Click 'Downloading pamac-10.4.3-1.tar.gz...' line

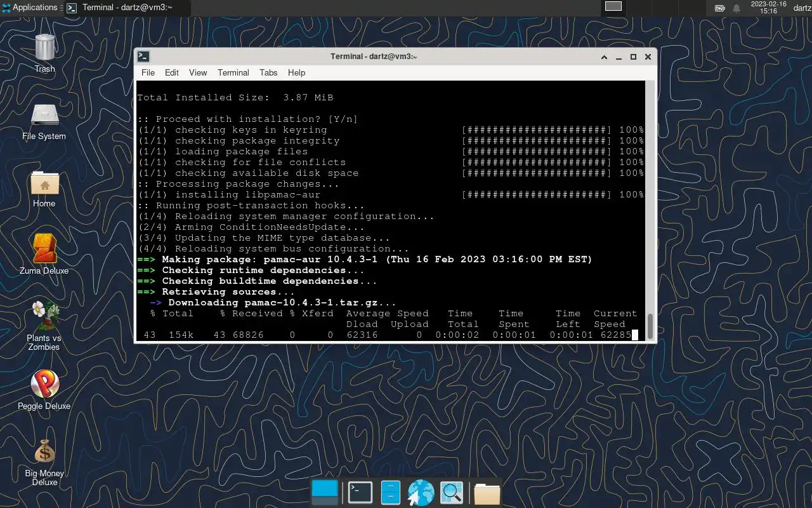(273, 303)
